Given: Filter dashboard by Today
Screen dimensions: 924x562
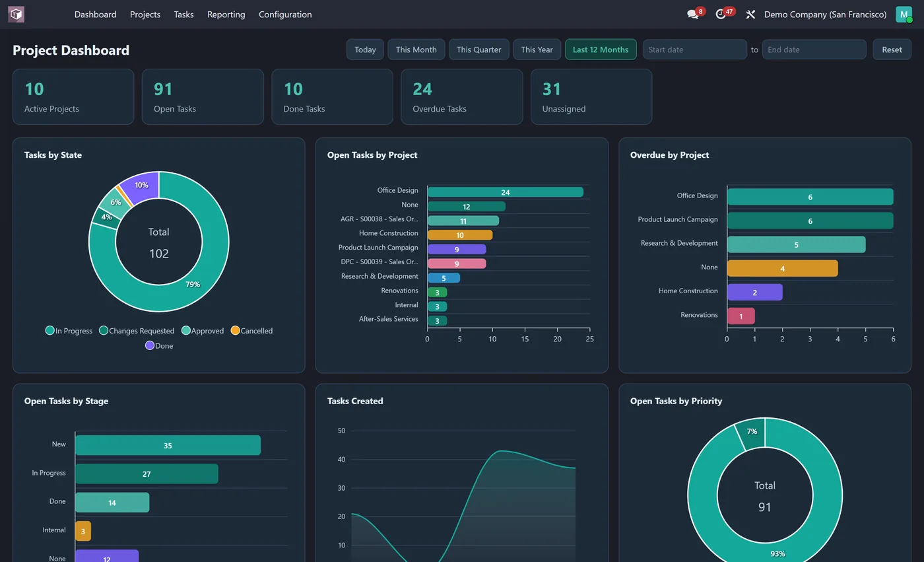Looking at the screenshot, I should tap(365, 50).
